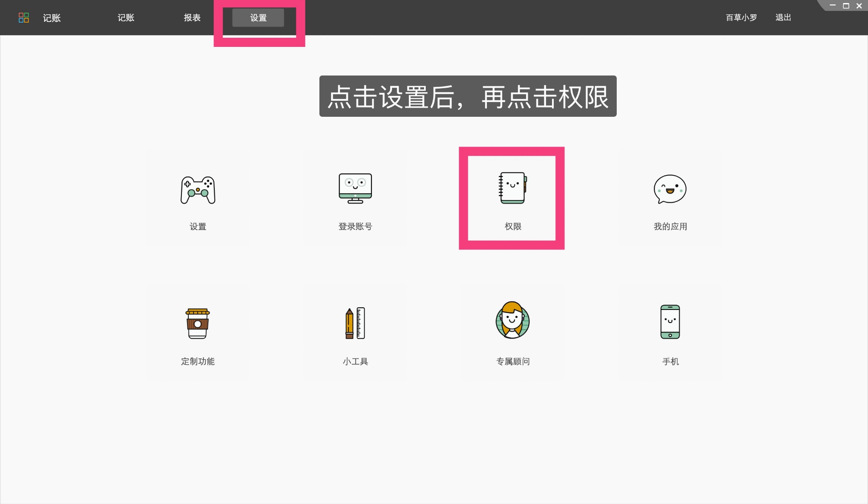Switch to the 报表 tab
This screenshot has width=868, height=504.
pos(192,18)
